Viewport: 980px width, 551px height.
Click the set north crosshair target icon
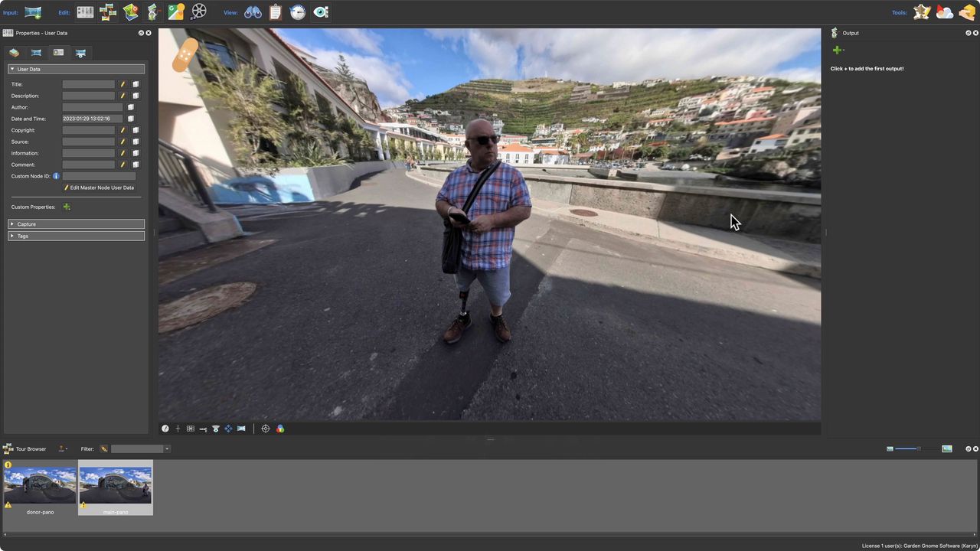(x=266, y=429)
